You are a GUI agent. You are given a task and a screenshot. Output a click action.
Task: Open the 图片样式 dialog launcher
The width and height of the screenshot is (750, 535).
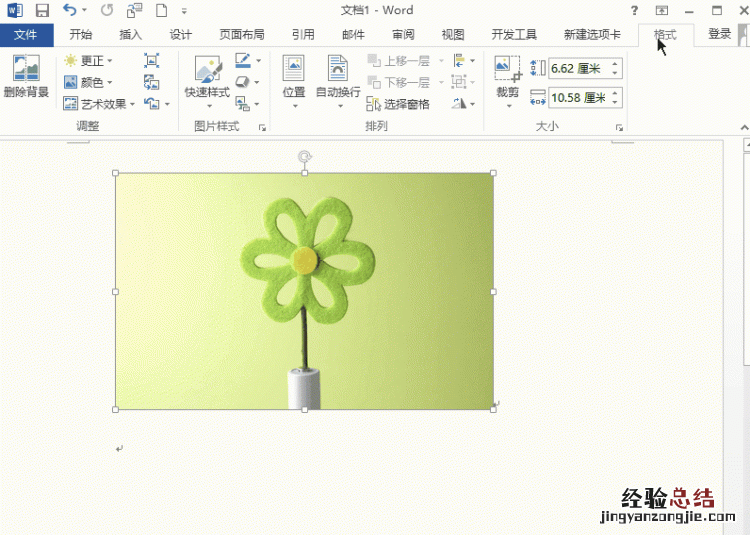click(262, 128)
